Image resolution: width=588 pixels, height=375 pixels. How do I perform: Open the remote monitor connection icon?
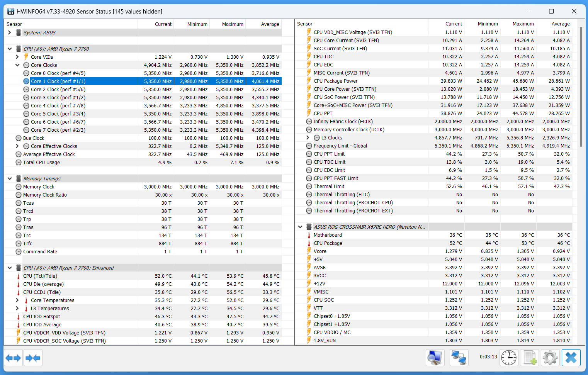tap(435, 358)
